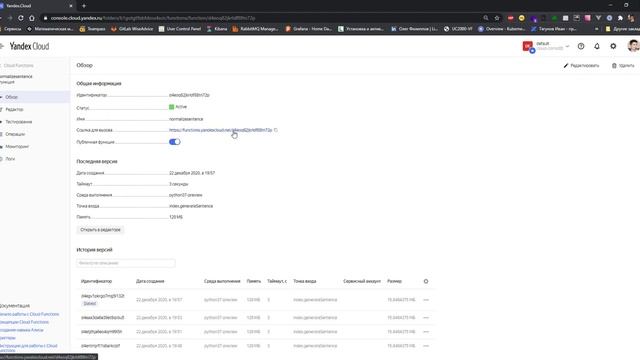Open the Kibana bookmark

pos(217,29)
